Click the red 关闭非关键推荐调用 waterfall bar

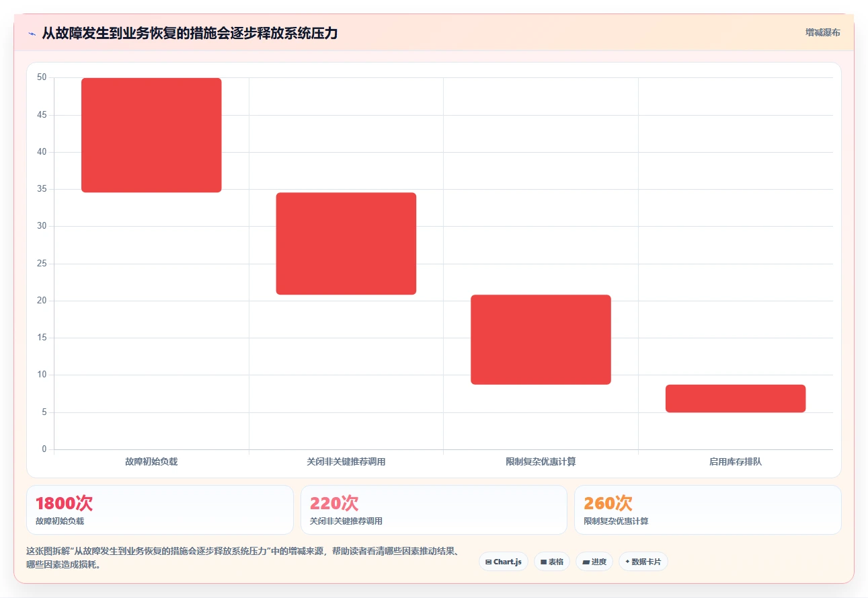[346, 244]
